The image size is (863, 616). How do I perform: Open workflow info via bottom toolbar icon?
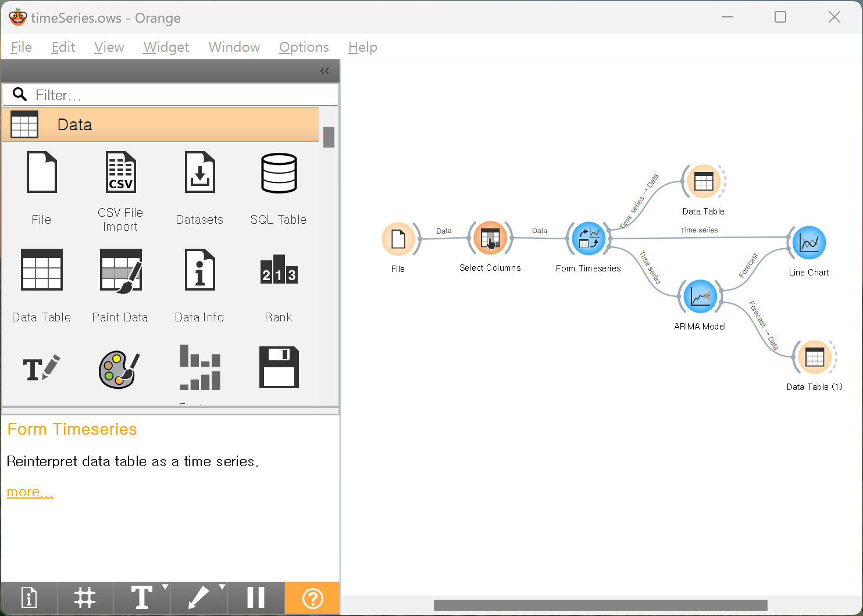28,597
